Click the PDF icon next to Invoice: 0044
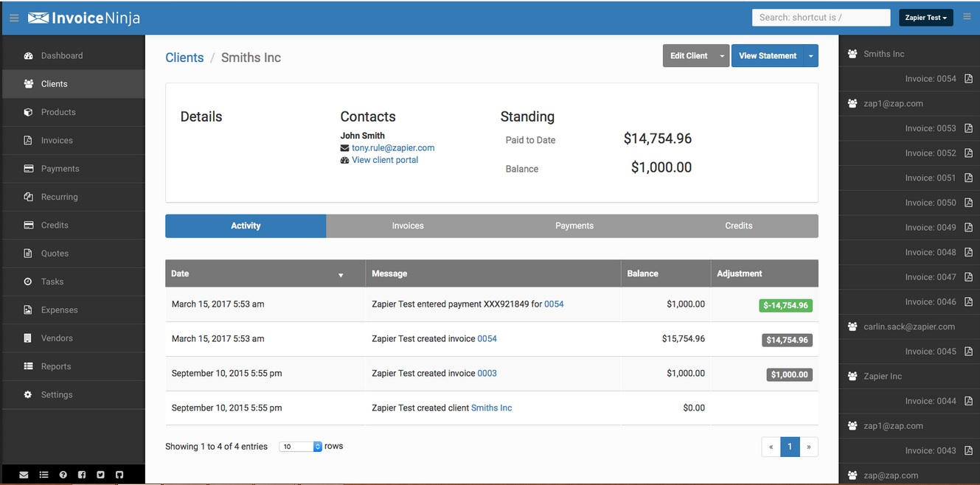Screen dimensions: 980x485 [969, 401]
